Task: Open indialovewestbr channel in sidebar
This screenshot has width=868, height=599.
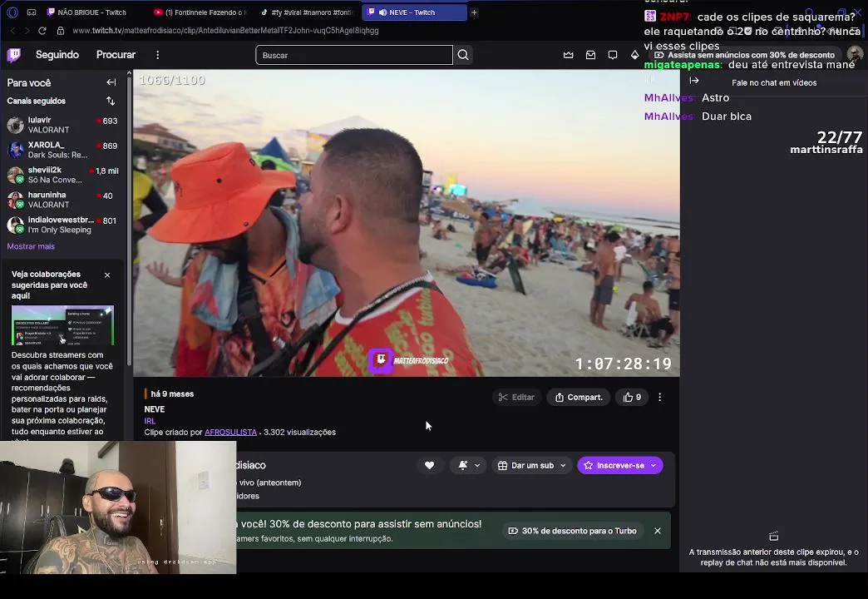Action: [x=62, y=225]
